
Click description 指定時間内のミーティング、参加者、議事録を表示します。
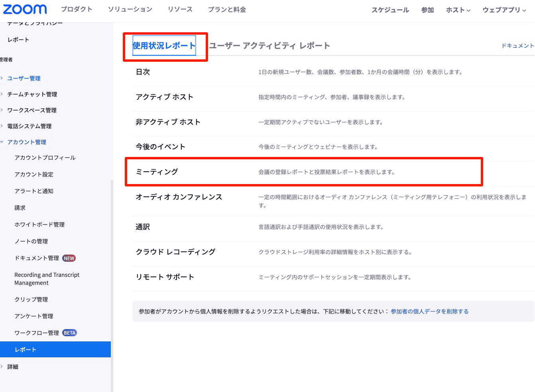point(332,97)
